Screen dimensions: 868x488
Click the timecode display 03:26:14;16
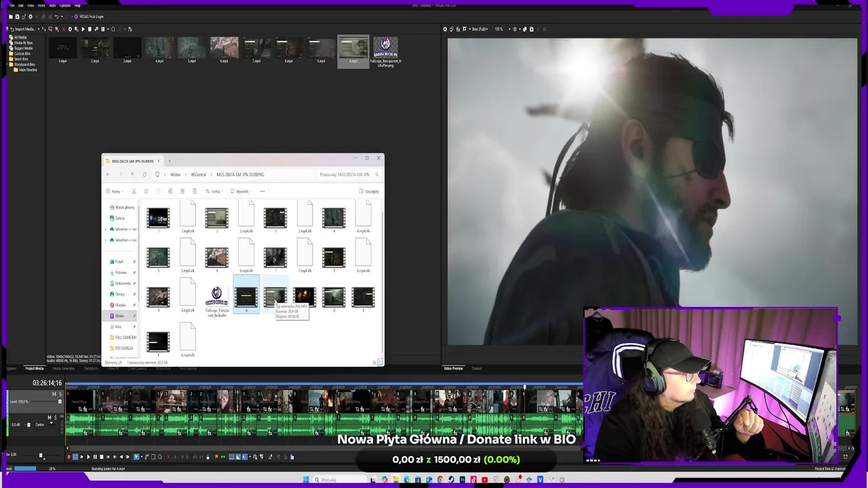47,383
